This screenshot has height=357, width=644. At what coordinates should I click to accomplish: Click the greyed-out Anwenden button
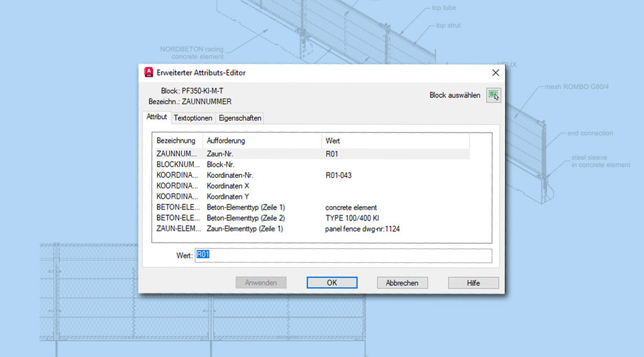point(260,283)
